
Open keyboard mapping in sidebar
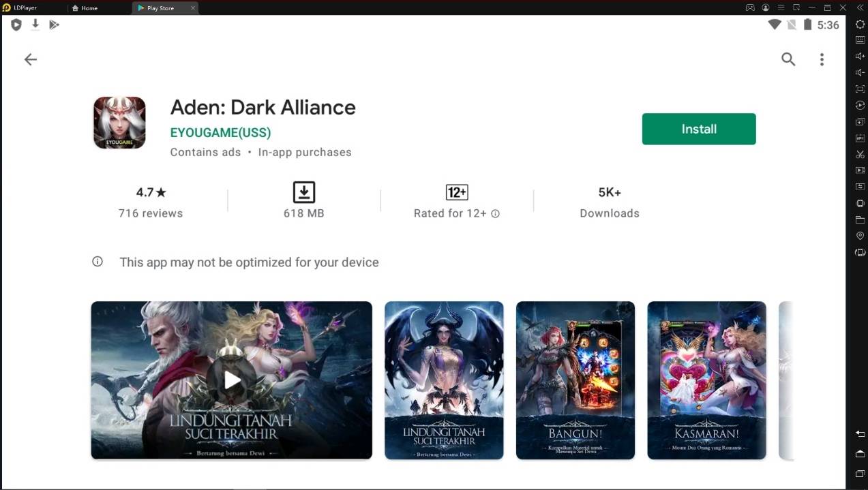point(860,40)
